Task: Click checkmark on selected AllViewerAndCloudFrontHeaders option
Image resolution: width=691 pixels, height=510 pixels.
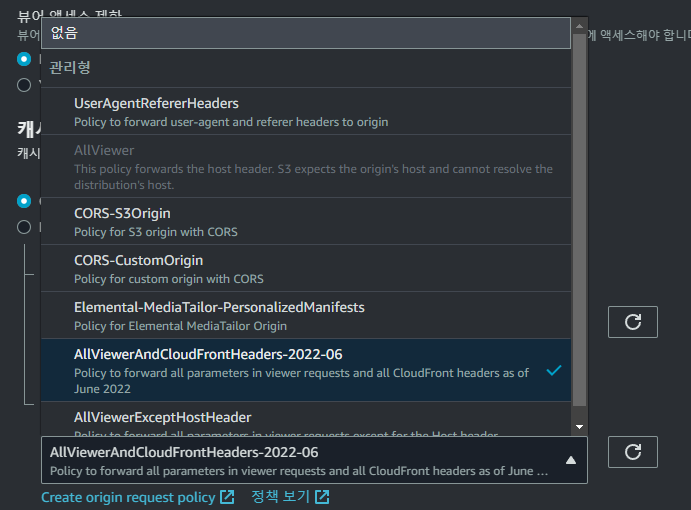Action: click(554, 371)
